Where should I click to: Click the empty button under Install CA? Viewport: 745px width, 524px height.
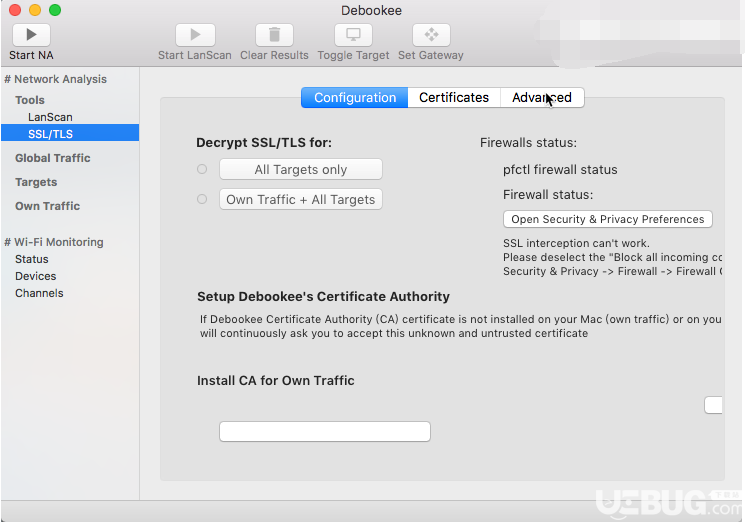325,431
